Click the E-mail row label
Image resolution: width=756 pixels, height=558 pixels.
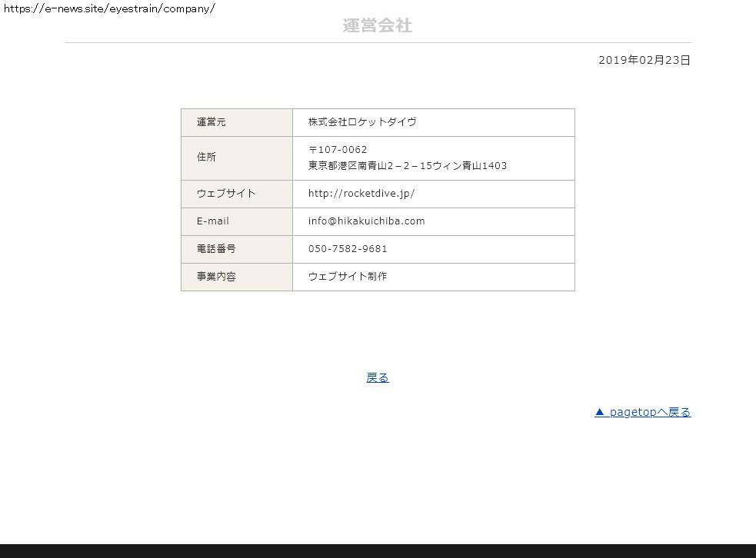[x=213, y=221]
